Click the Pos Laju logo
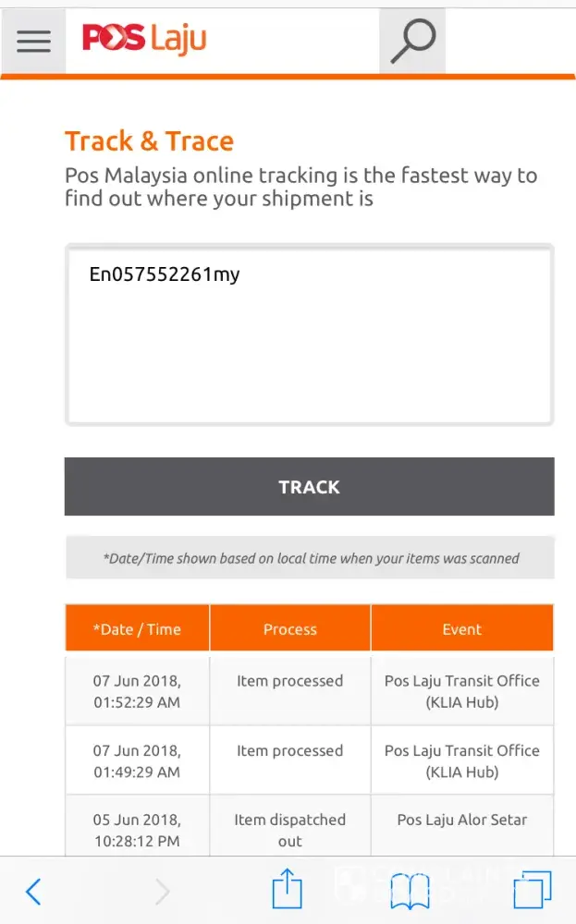 144,39
